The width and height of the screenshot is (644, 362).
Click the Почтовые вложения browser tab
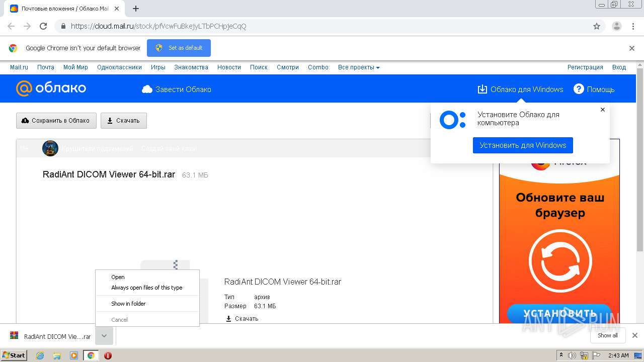[64, 9]
